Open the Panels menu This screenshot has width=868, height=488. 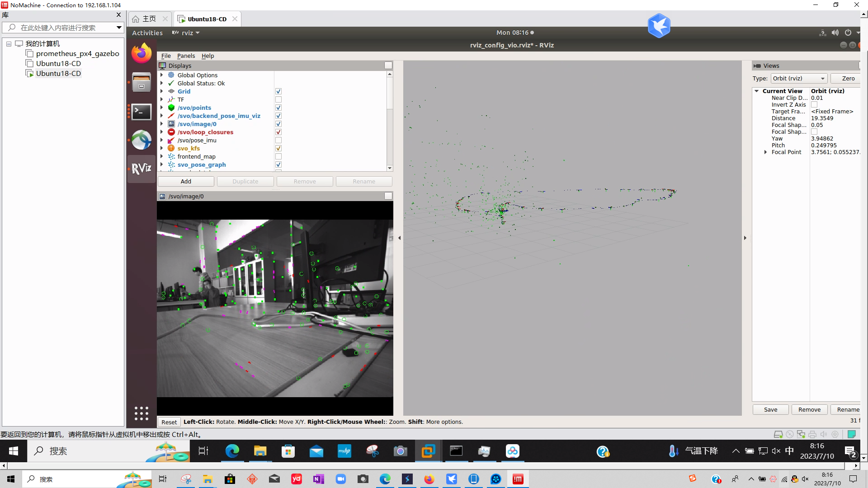point(186,56)
